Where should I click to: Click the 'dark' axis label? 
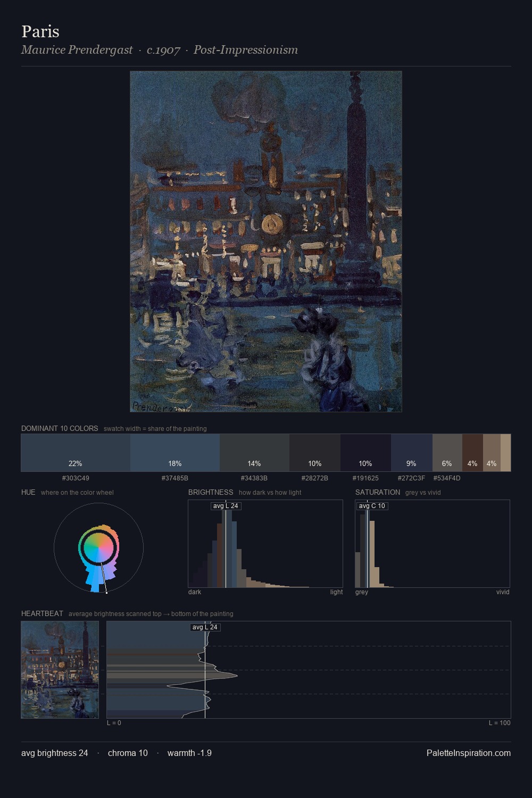(x=195, y=592)
